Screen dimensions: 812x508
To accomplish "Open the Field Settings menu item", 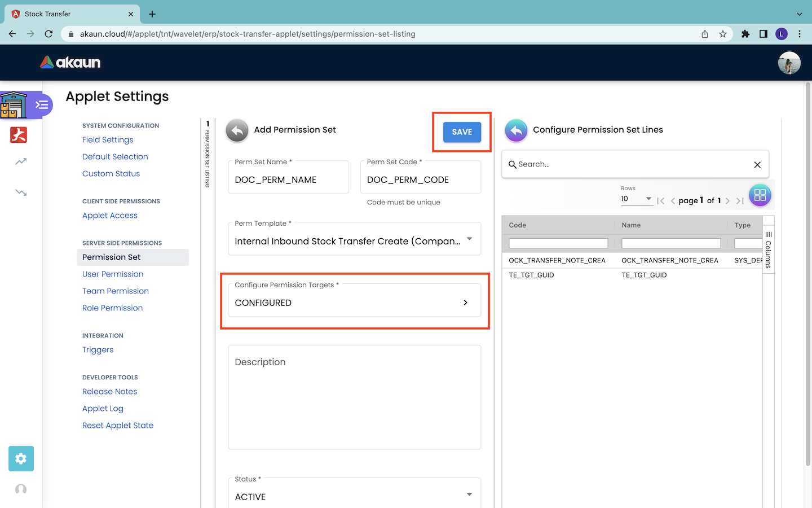I will point(108,140).
